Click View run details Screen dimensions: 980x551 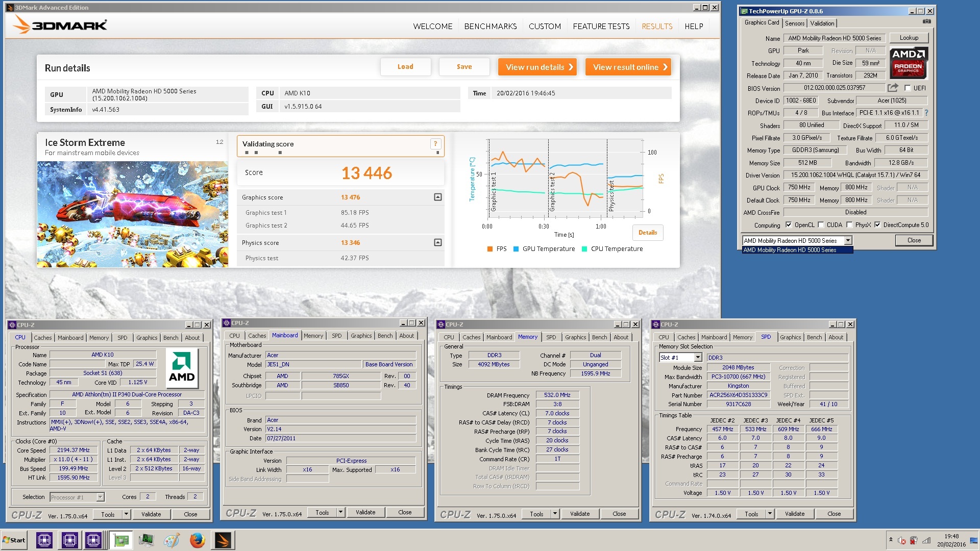(x=537, y=67)
